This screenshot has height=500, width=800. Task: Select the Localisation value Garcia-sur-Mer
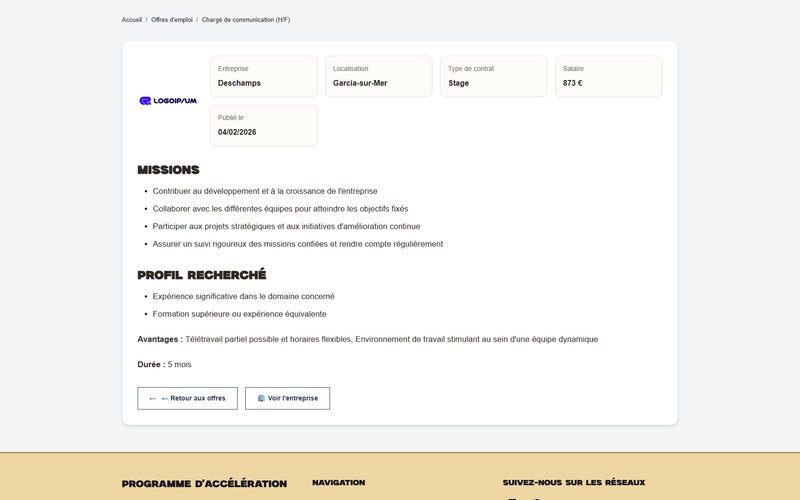360,83
